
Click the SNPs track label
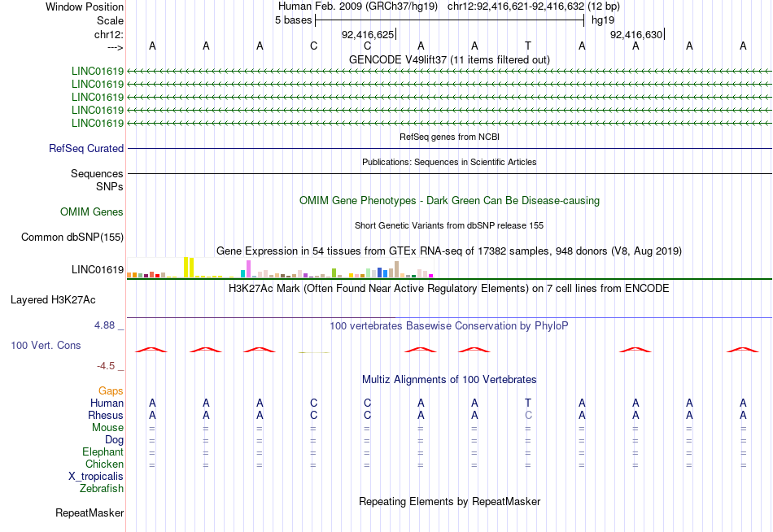click(110, 186)
